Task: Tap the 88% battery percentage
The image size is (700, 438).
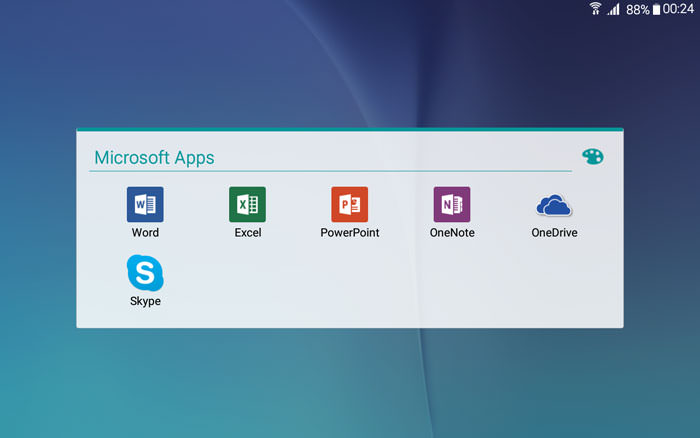Action: pos(638,9)
